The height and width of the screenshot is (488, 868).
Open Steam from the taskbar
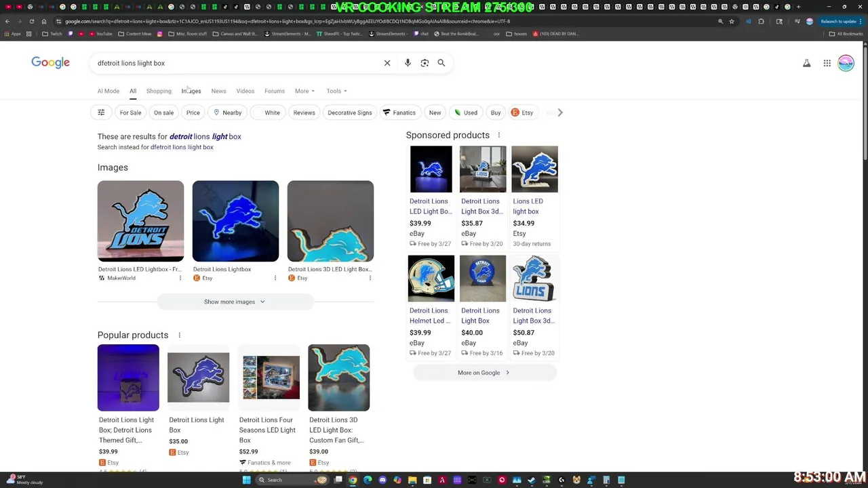[x=532, y=480]
